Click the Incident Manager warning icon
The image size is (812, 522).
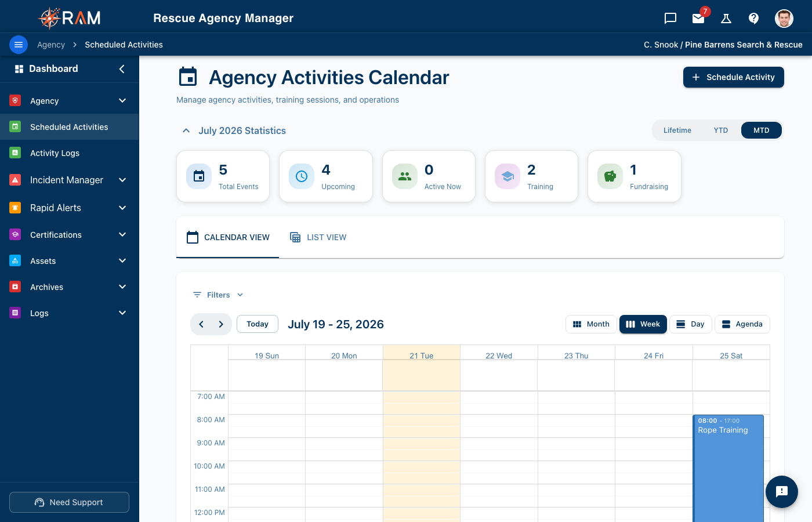click(16, 180)
